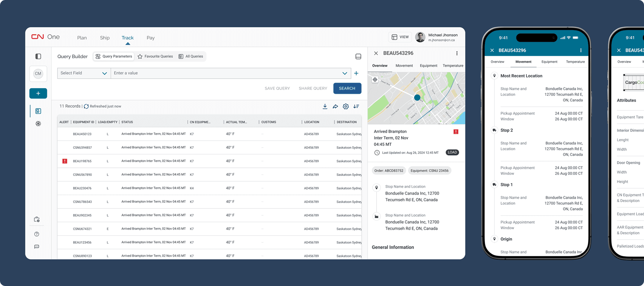Sort by STATUS column header
This screenshot has height=286, width=644.
(127, 122)
